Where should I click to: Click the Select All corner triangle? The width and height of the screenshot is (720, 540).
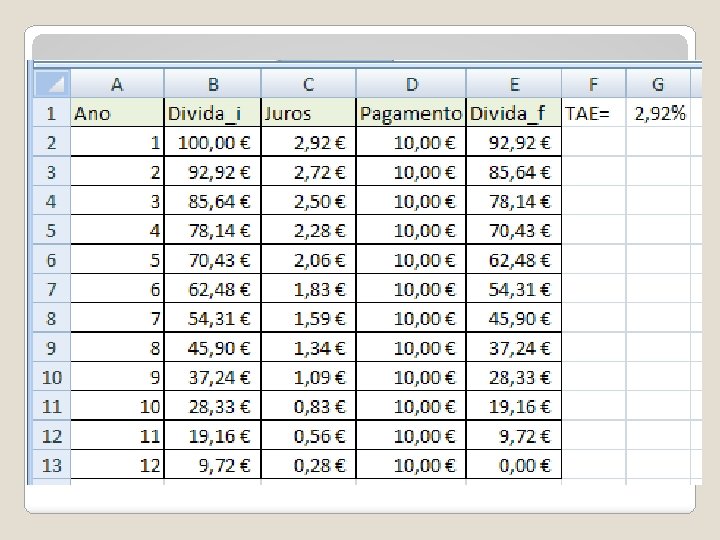(52, 84)
